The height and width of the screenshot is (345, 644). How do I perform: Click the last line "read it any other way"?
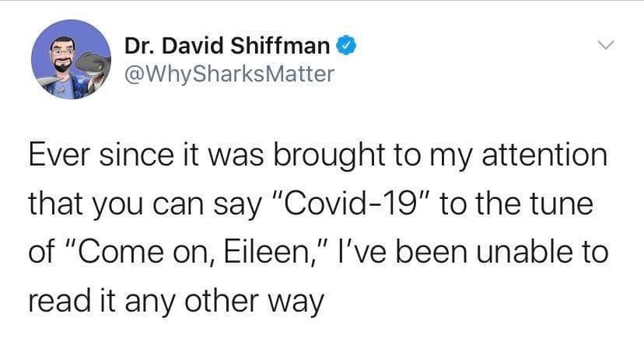tap(174, 301)
